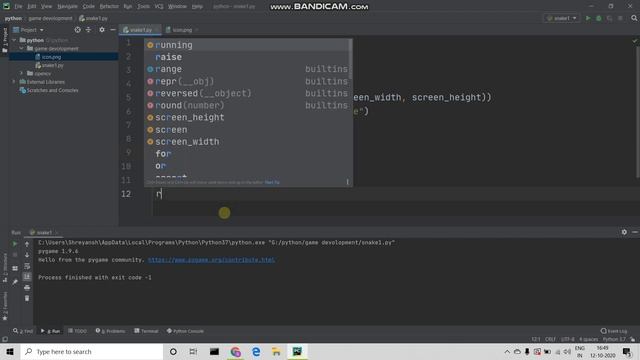Viewport: 640px width, 360px height.
Task: Open the pygame contribute link in console
Action: pos(211,260)
